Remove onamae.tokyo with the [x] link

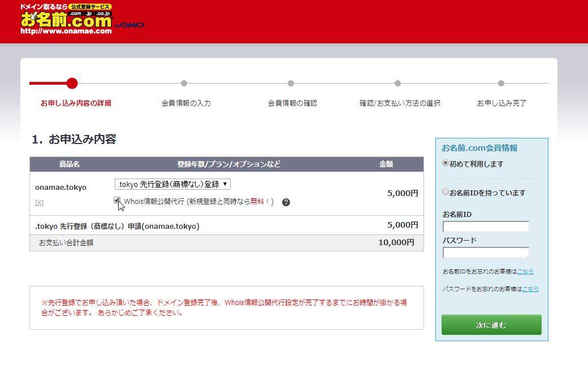[40, 203]
